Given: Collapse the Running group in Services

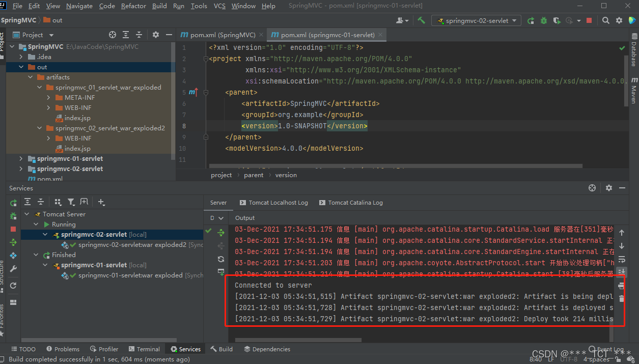Looking at the screenshot, I should (x=36, y=225).
